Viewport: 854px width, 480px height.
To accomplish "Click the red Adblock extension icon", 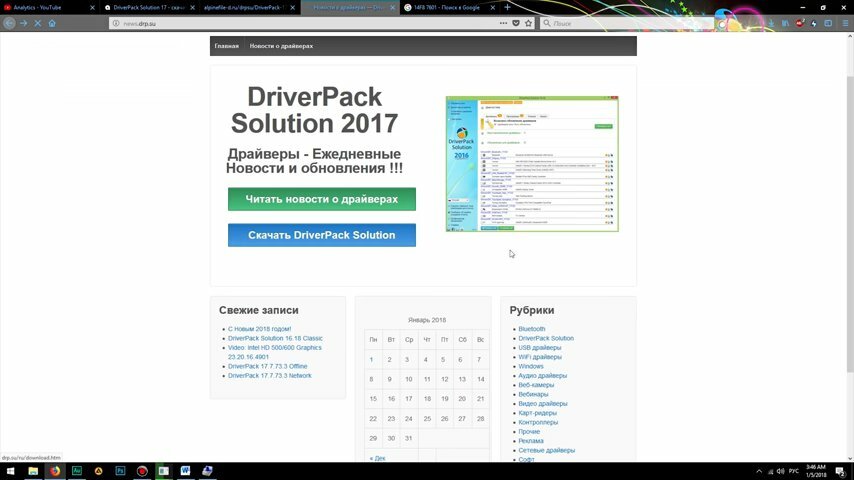I will [x=800, y=23].
